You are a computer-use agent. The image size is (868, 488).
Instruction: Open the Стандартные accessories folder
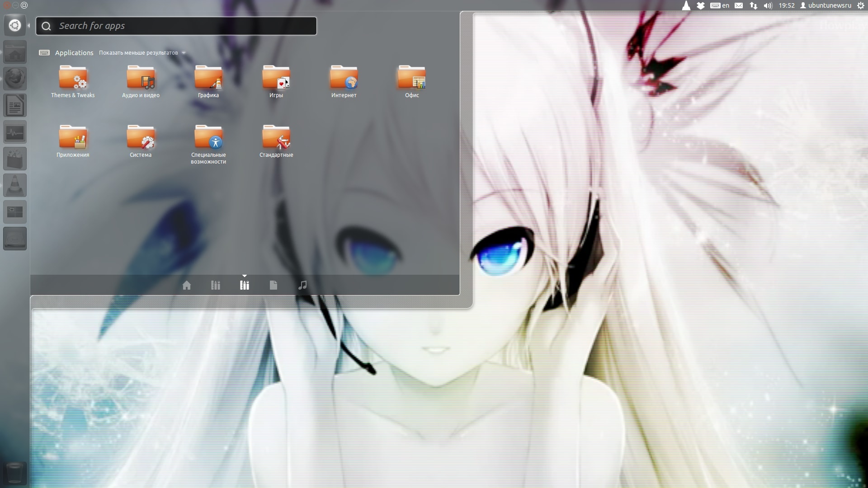(x=276, y=142)
